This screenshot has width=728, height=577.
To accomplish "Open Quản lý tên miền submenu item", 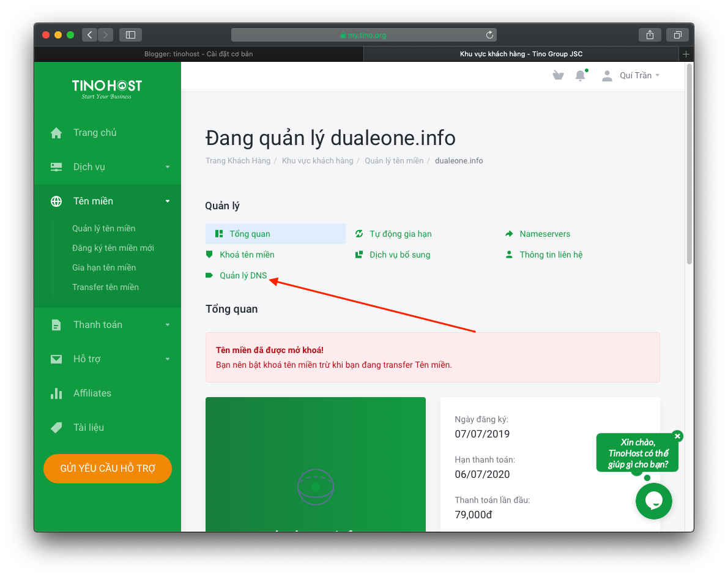I will click(x=103, y=228).
